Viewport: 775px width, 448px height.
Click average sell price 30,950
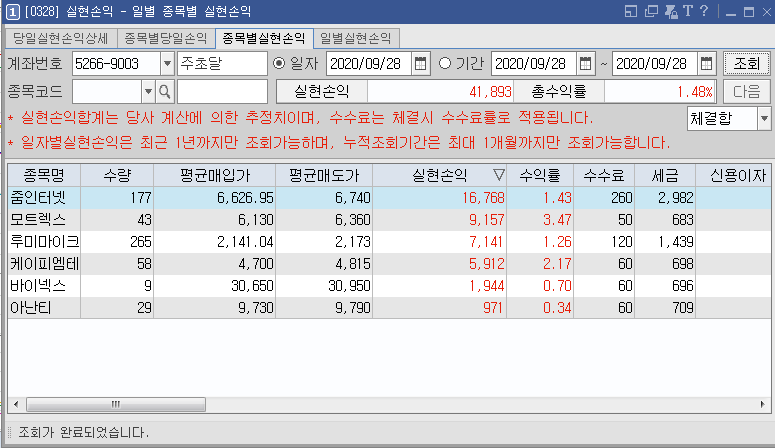coord(349,286)
